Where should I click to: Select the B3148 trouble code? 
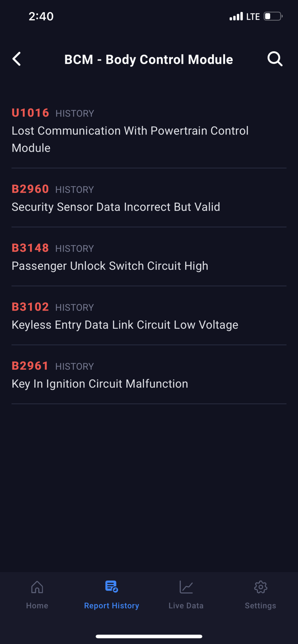[x=30, y=248]
